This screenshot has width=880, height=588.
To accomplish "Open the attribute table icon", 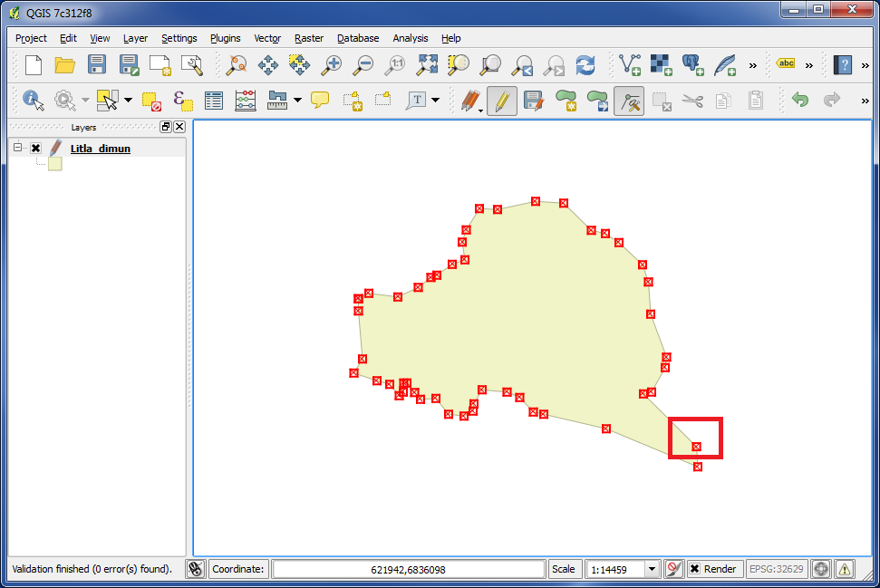I will [x=214, y=101].
